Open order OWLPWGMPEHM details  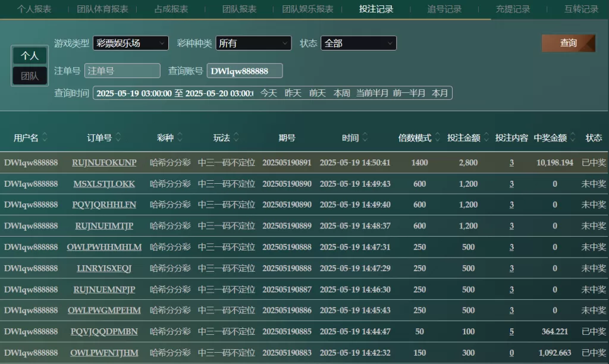pyautogui.click(x=104, y=310)
